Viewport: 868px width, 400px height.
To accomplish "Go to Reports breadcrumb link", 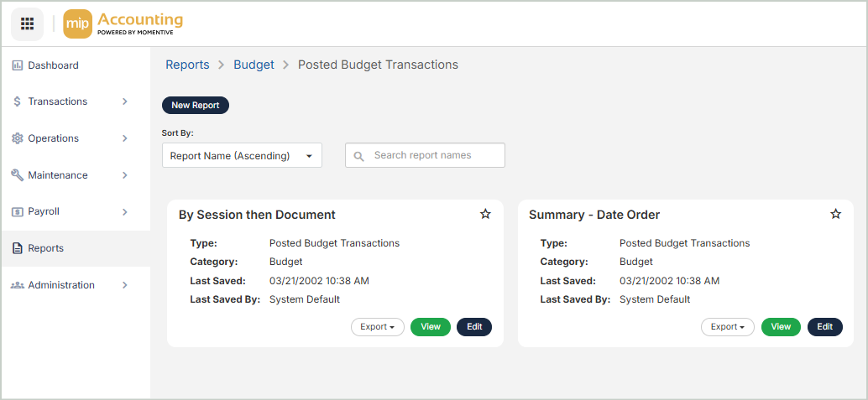I will [x=187, y=65].
